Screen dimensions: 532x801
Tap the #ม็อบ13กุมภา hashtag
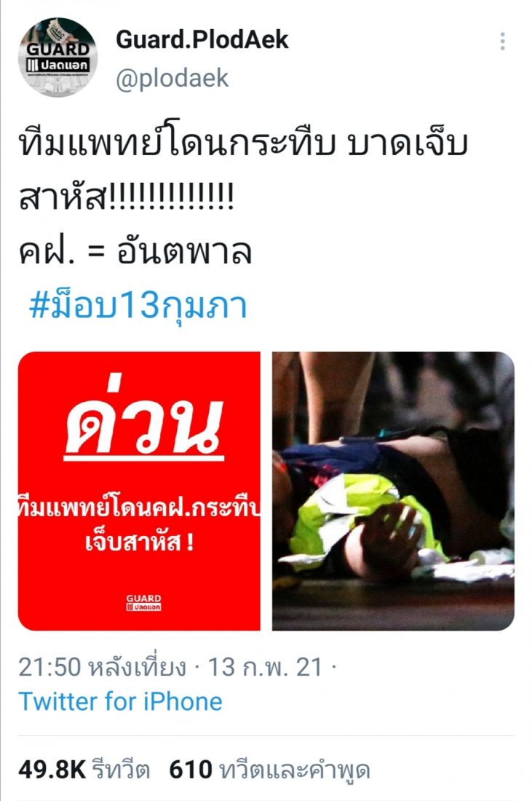138,306
